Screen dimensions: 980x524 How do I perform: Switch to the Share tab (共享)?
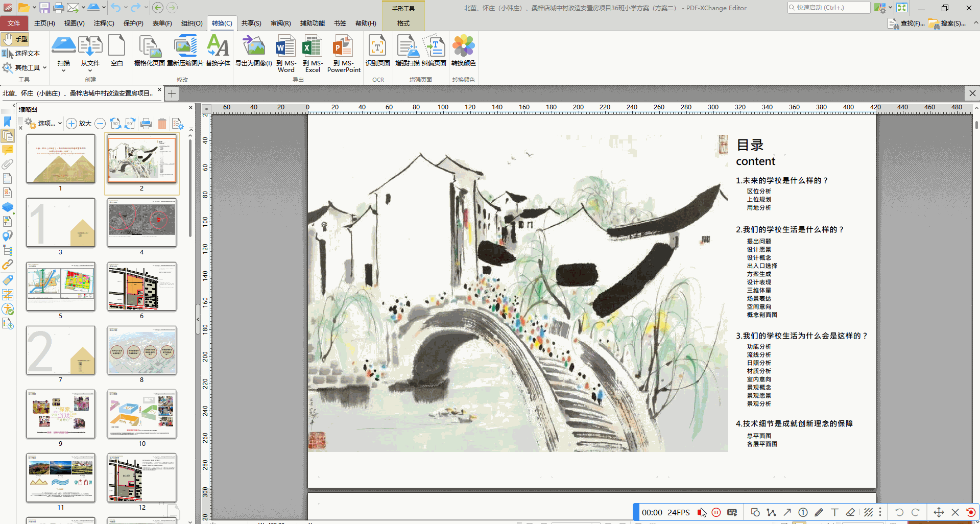coord(251,23)
